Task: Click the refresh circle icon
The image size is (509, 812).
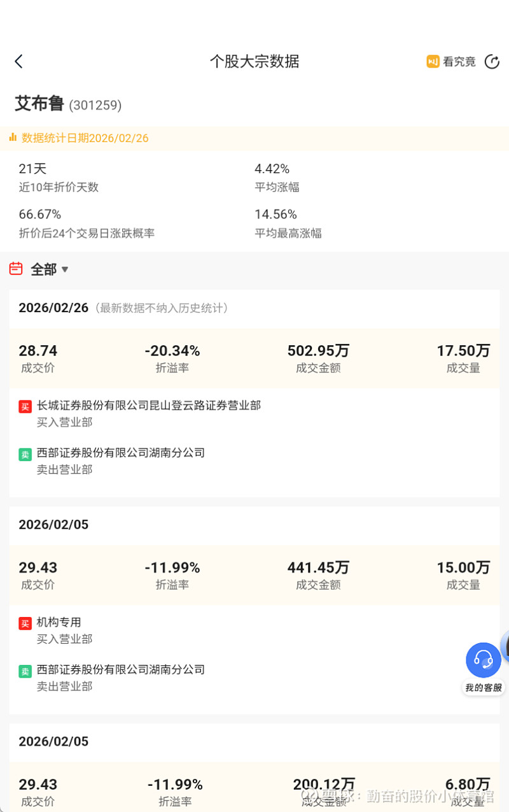Action: [492, 61]
